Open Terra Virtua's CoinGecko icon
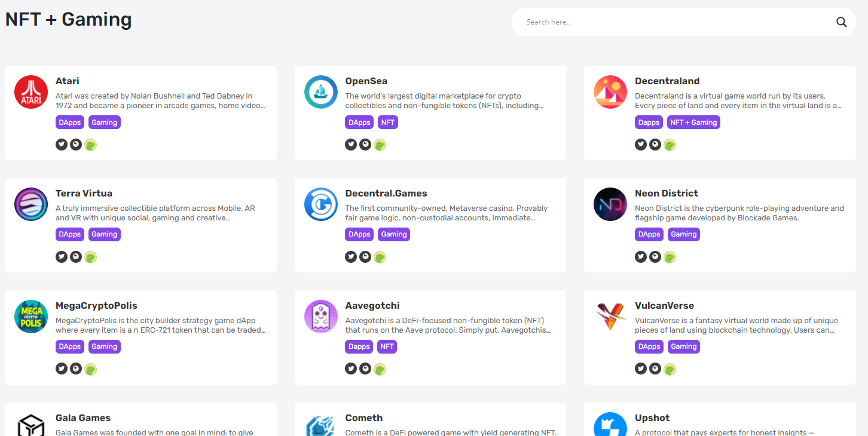The width and height of the screenshot is (868, 436). point(90,257)
